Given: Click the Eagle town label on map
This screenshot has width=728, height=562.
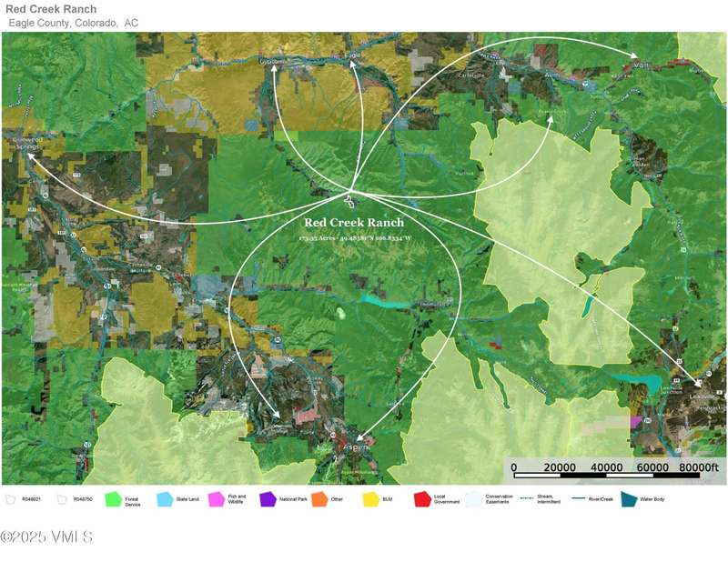Looking at the screenshot, I should pyautogui.click(x=354, y=56).
